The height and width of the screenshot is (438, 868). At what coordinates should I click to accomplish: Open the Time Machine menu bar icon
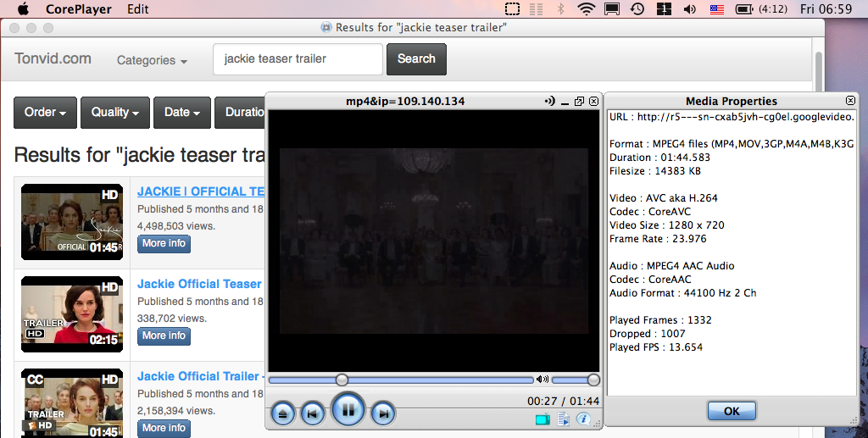pos(637,8)
